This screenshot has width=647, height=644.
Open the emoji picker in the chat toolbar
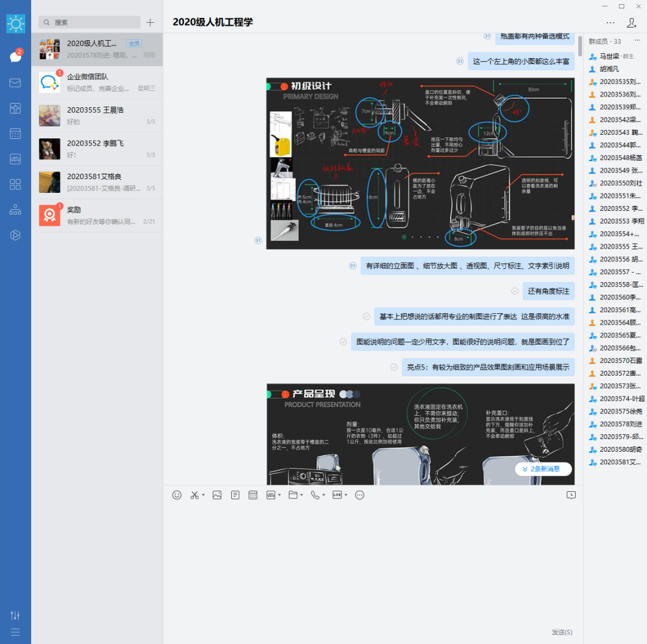pos(177,495)
